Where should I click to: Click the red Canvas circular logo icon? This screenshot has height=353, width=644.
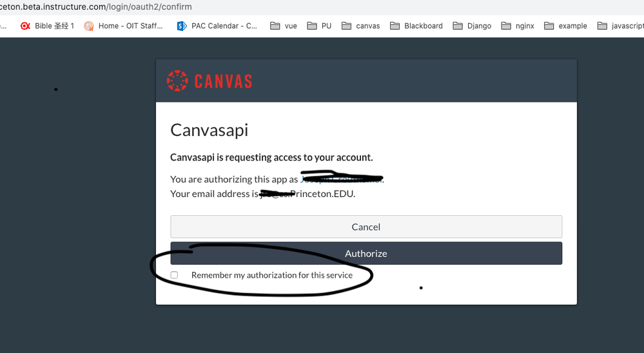(x=177, y=81)
